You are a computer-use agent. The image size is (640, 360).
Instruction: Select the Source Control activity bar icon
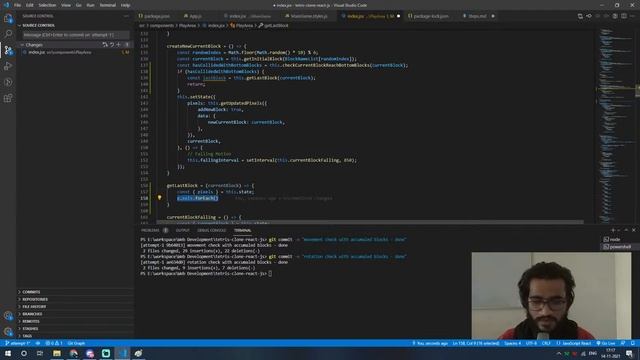point(8,50)
